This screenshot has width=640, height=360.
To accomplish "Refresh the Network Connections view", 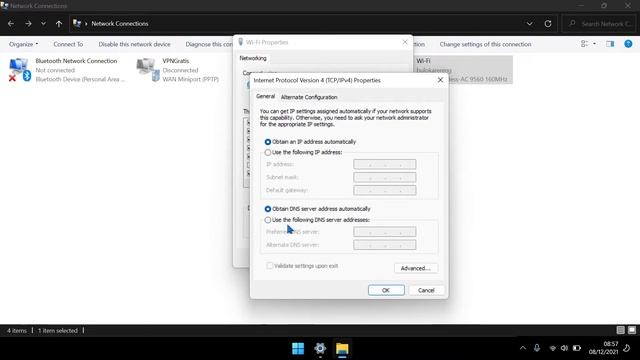I will click(548, 24).
